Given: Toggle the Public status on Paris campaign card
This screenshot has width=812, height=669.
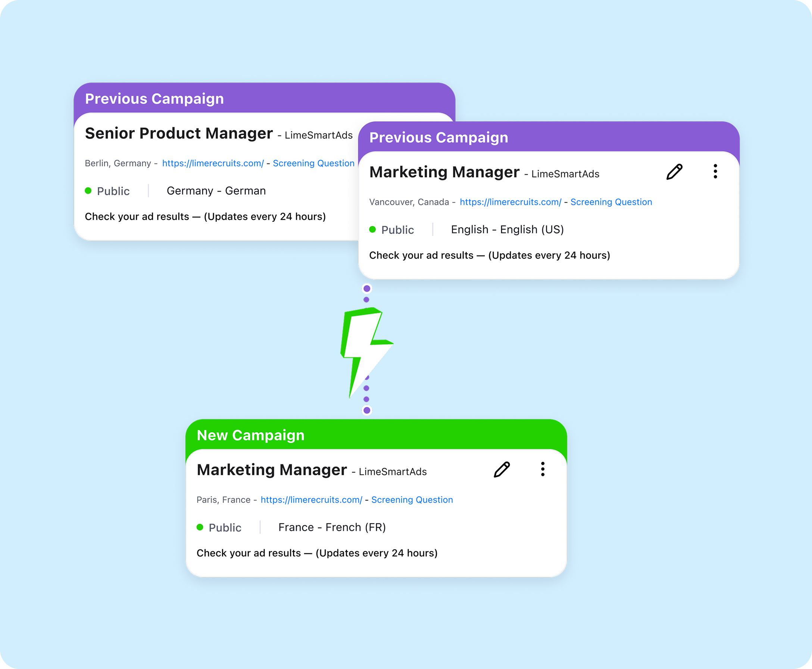Looking at the screenshot, I should tap(219, 528).
